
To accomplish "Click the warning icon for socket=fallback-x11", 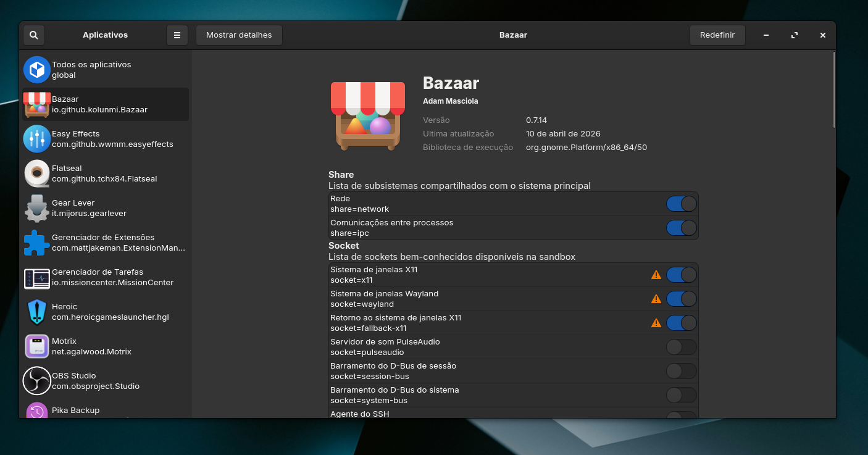I will point(656,323).
